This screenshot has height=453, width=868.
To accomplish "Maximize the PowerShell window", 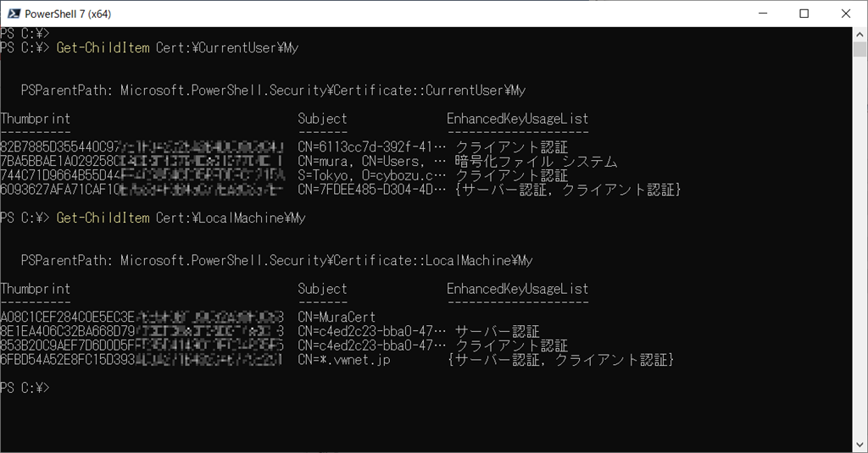I will click(804, 14).
